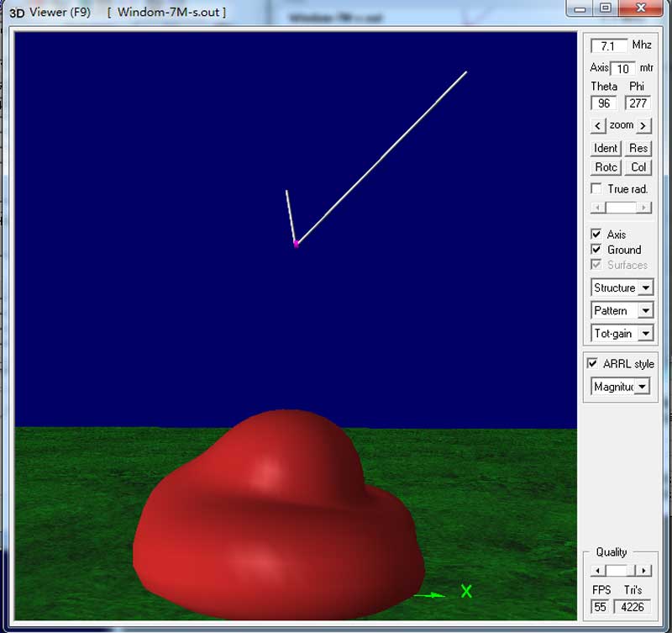Toggle the Surfaces checkbox
Viewport: 672px width, 633px height.
[x=596, y=264]
